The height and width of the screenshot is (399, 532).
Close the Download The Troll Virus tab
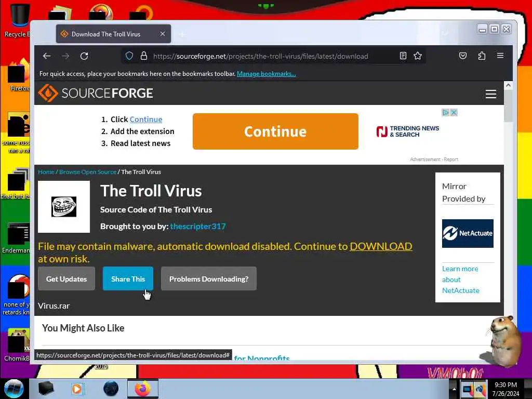click(163, 34)
